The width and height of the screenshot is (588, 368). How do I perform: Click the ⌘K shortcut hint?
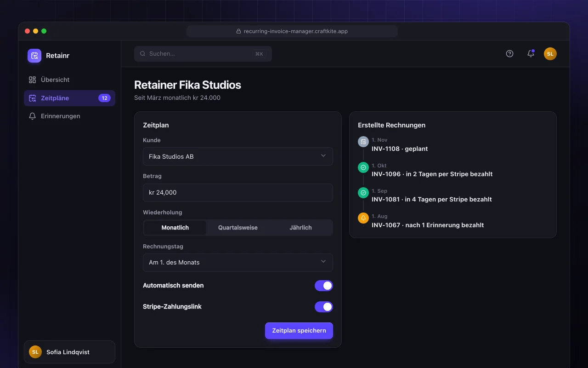pyautogui.click(x=259, y=54)
